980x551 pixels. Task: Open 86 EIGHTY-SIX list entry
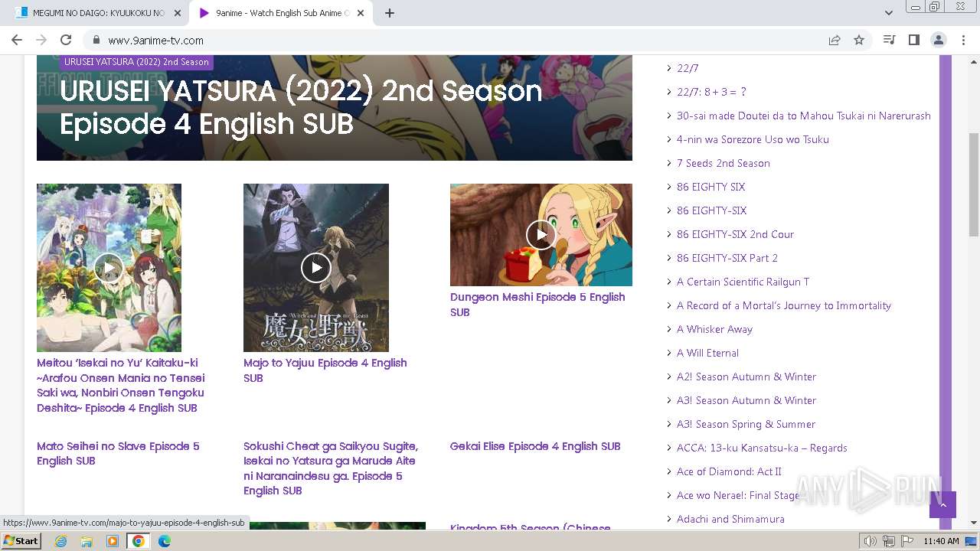[711, 210]
